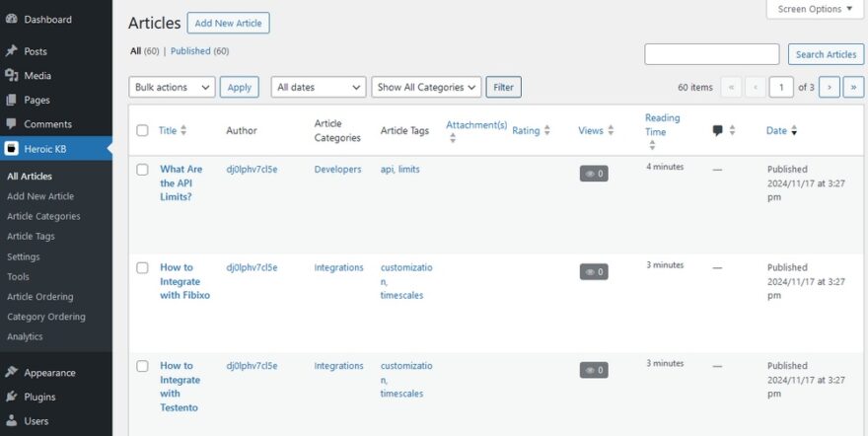
Task: Open Show All Categories dropdown
Action: pos(427,87)
